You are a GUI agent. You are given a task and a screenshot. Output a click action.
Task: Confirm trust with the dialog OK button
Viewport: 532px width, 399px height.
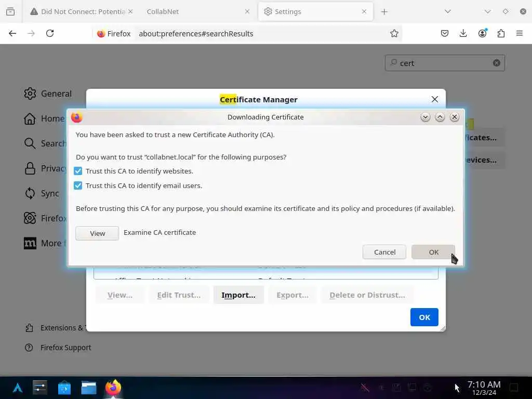tap(433, 252)
